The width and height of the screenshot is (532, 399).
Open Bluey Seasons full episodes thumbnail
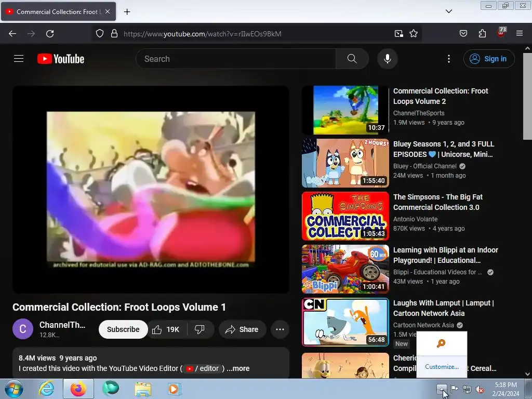tap(345, 163)
